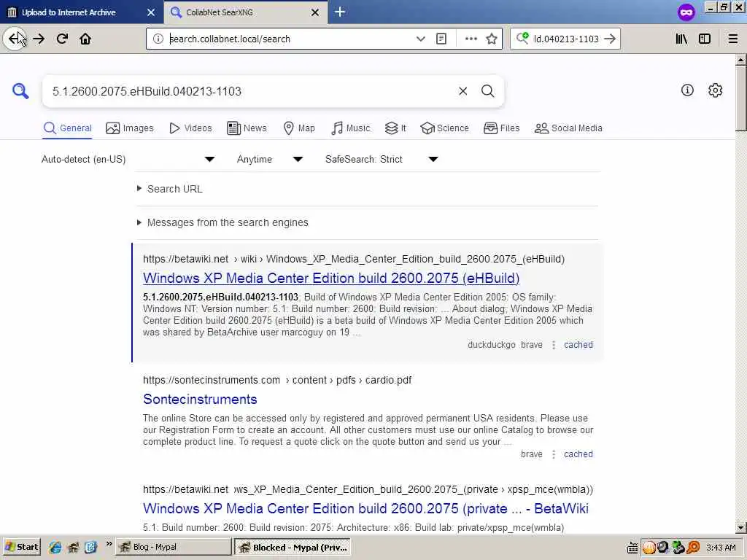Click the system clock showing 3:43 AM
This screenshot has width=747, height=560.
pos(721,548)
